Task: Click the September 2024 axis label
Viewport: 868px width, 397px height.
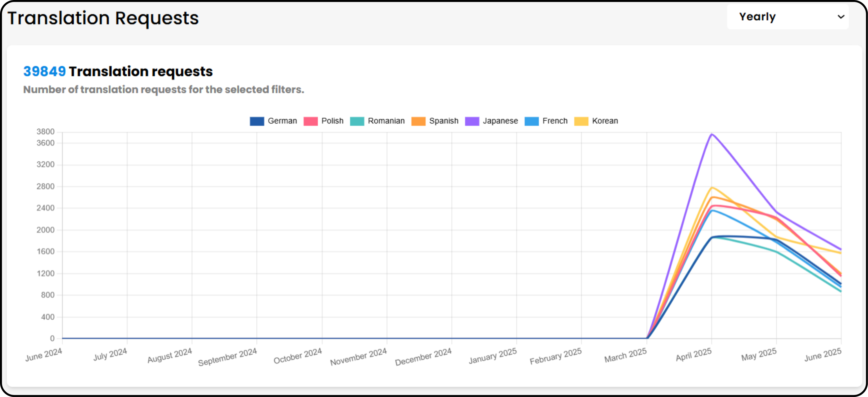Action: point(227,357)
